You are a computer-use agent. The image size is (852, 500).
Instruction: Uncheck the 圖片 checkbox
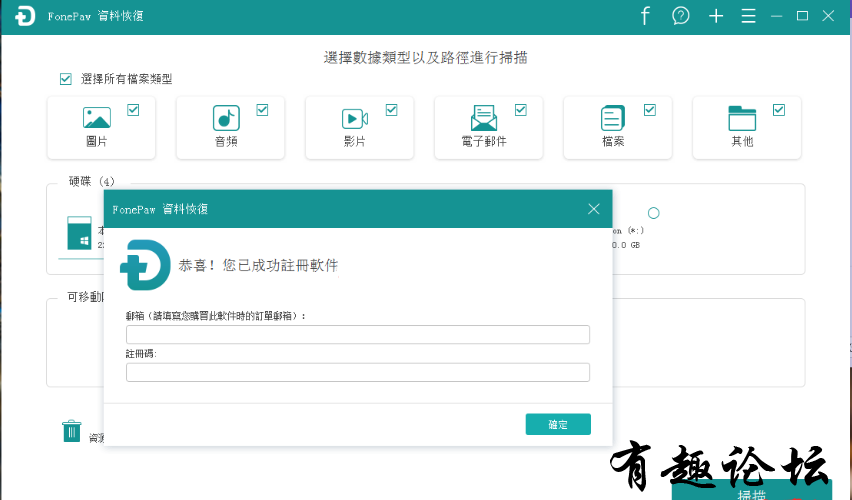click(133, 110)
